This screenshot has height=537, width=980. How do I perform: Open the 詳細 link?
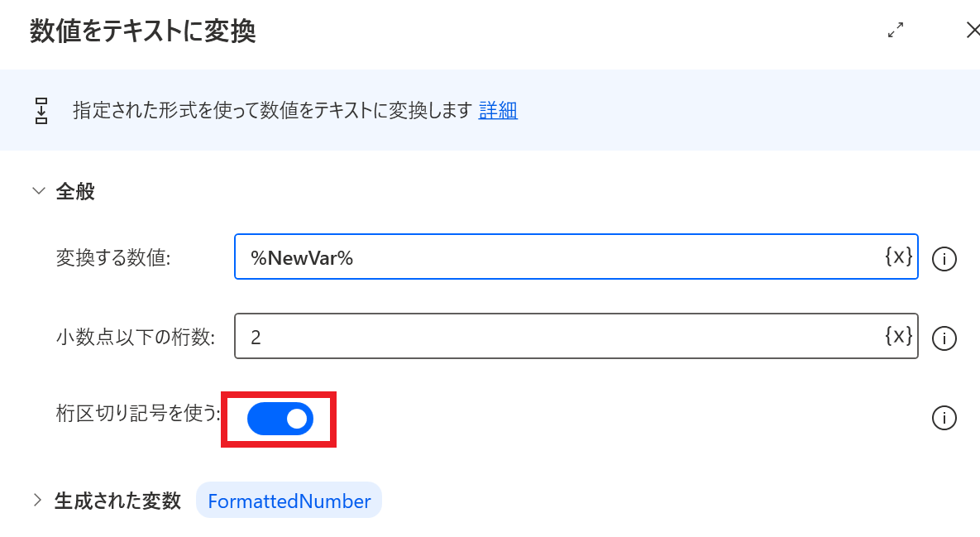pyautogui.click(x=498, y=110)
